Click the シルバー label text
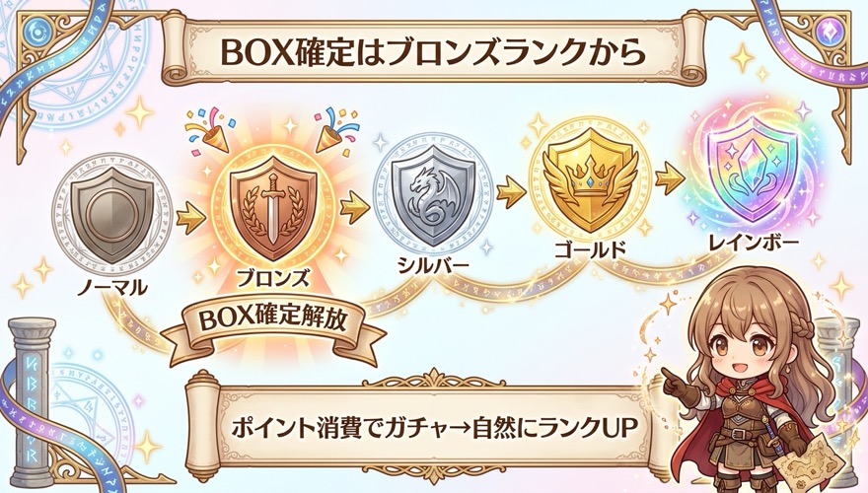Image resolution: width=868 pixels, height=493 pixels. 433,267
